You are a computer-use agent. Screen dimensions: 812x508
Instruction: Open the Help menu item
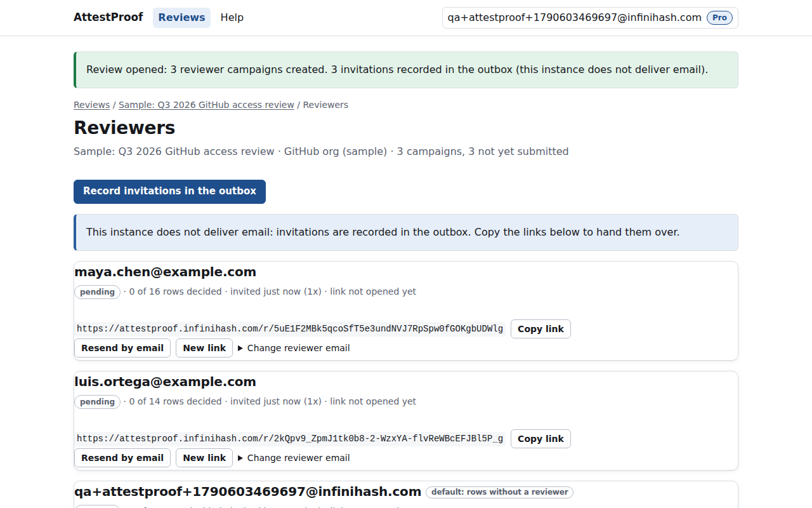[x=232, y=18]
